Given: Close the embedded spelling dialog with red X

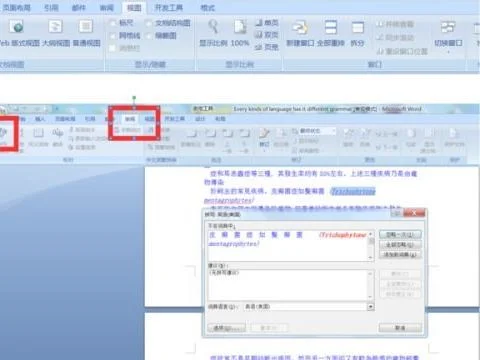Looking at the screenshot, I should point(414,213).
